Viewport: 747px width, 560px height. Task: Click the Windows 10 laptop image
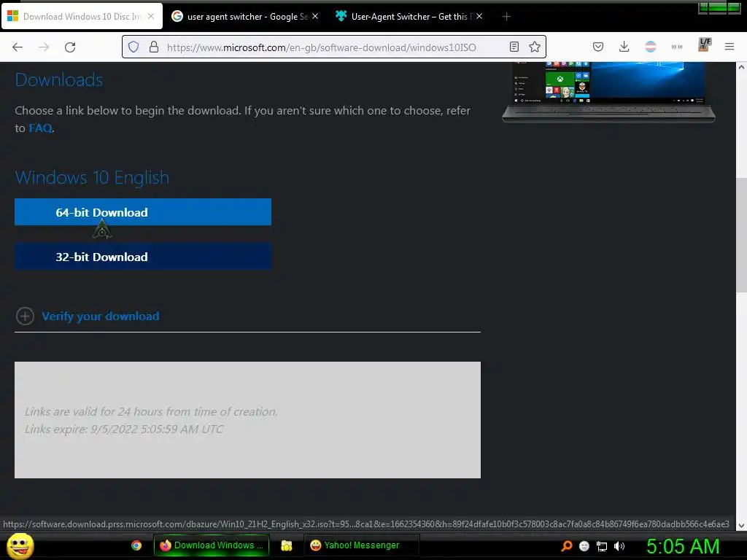tap(608, 93)
